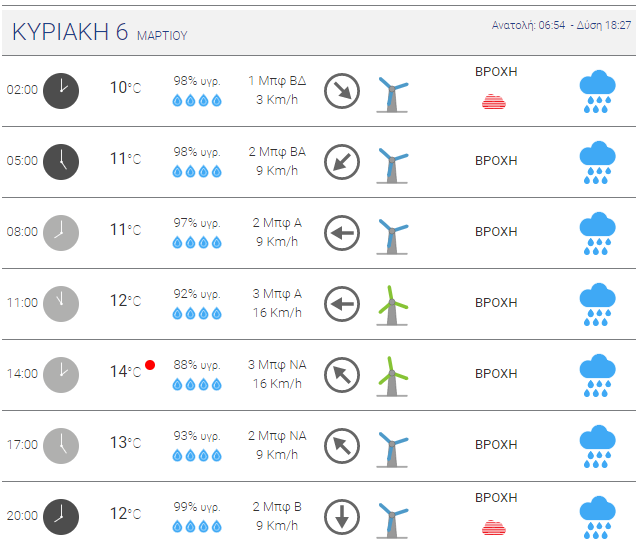
Task: Click the blue wind turbine at 17:00
Action: point(392,449)
